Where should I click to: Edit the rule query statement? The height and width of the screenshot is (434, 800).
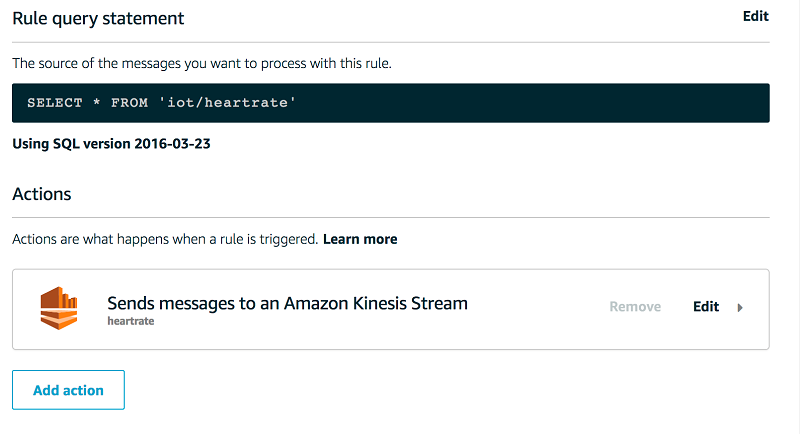[x=755, y=17]
